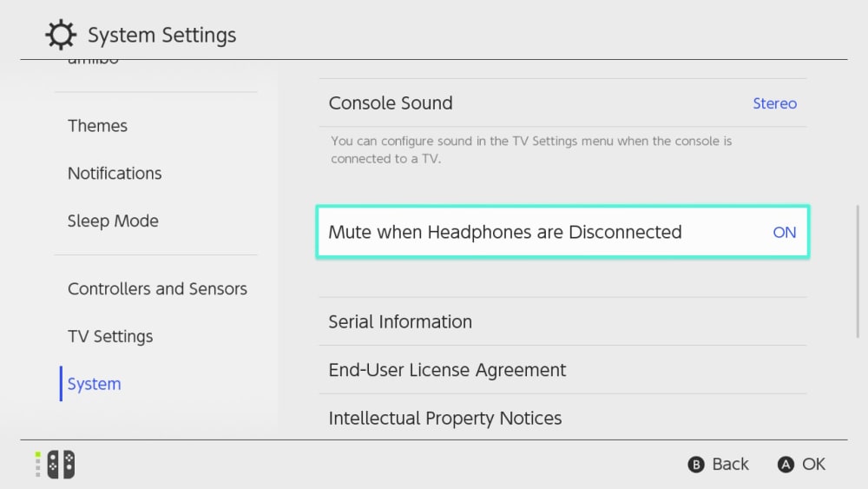This screenshot has width=868, height=489.
Task: Select TV Settings in the sidebar
Action: click(110, 337)
